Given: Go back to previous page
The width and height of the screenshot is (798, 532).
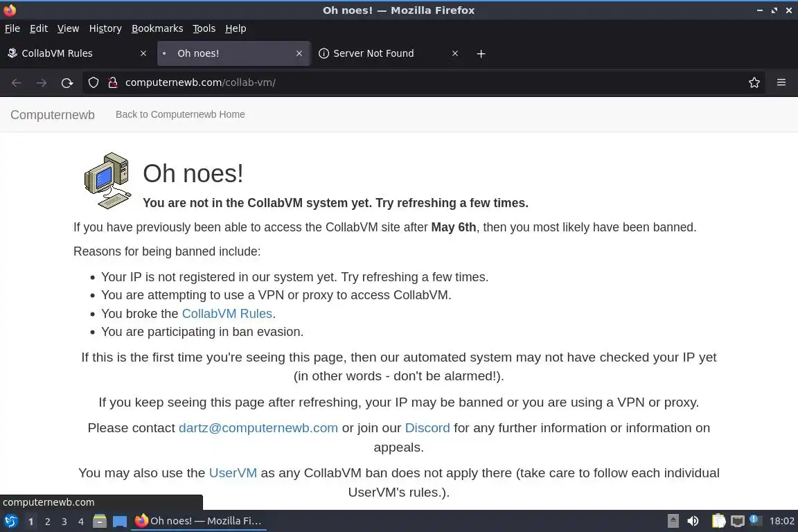Looking at the screenshot, I should coord(17,83).
